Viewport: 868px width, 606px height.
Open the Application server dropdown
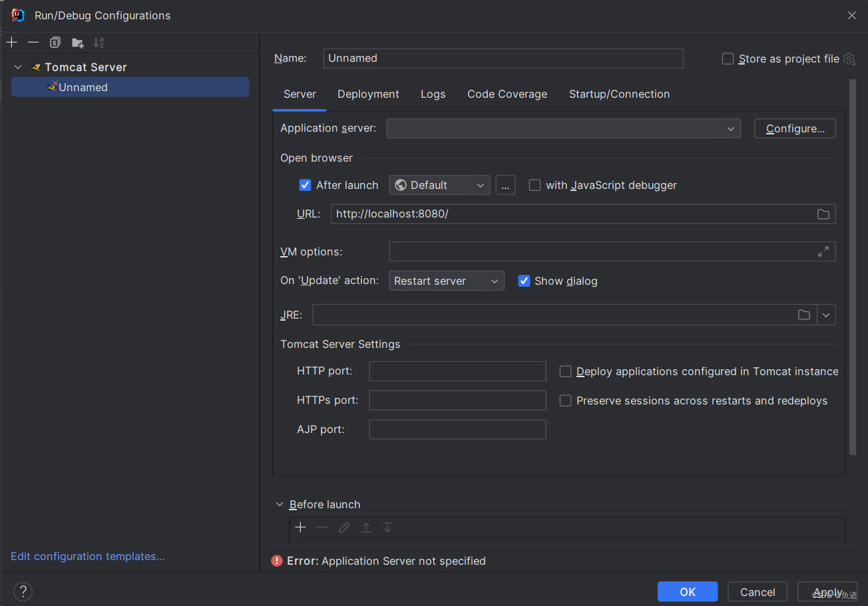[x=563, y=128]
